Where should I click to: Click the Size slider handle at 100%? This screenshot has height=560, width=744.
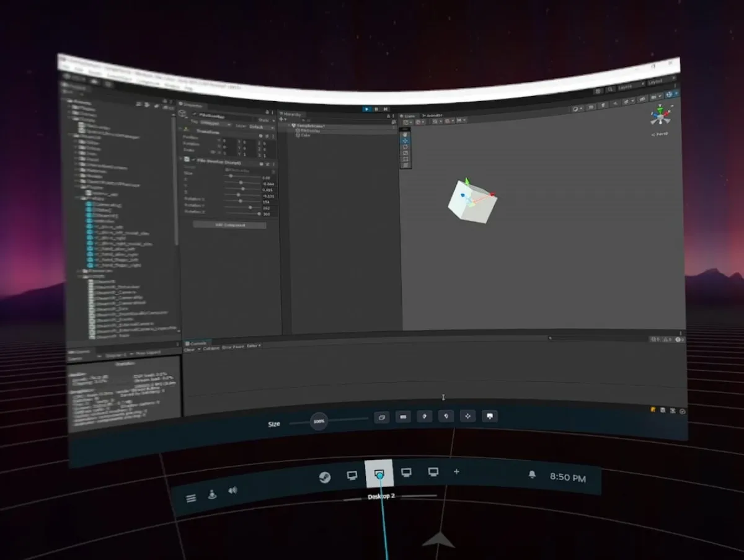click(x=319, y=421)
